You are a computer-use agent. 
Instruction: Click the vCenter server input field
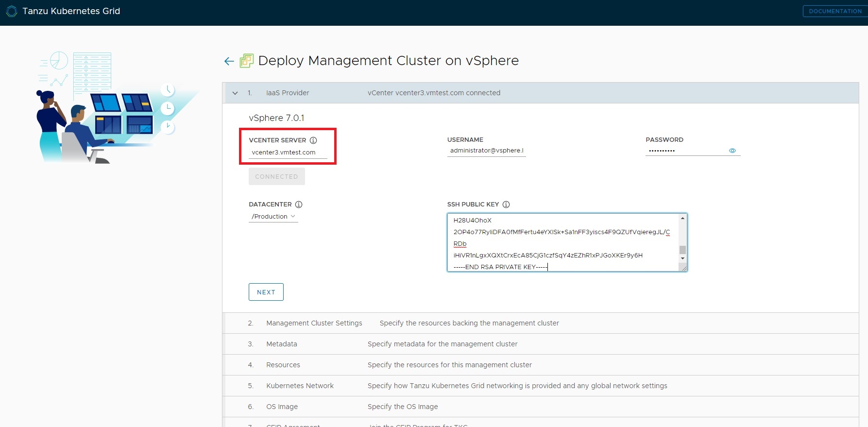pos(288,153)
